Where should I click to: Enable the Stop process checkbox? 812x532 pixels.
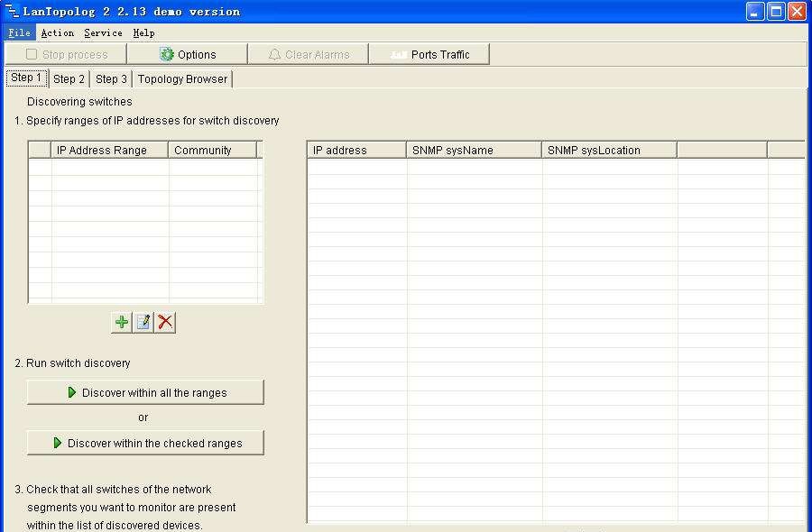pyautogui.click(x=31, y=53)
